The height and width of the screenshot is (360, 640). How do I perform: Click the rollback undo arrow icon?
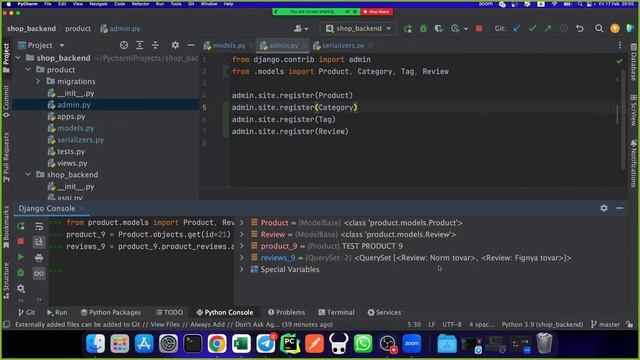[580, 29]
